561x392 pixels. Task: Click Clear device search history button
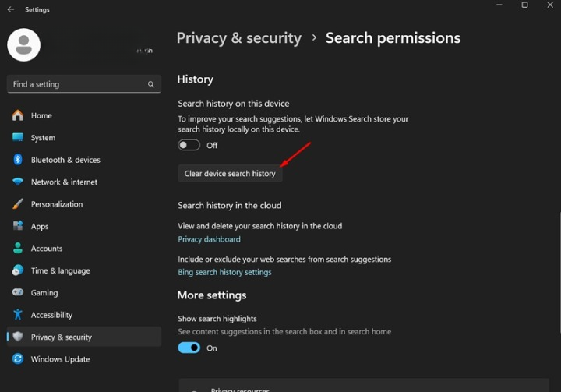click(230, 173)
